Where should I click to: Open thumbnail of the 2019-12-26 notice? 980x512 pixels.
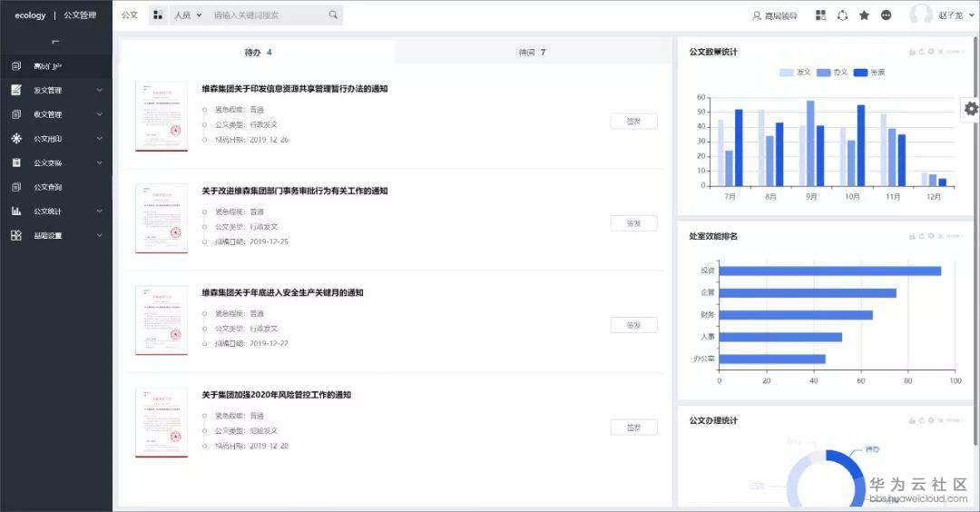pyautogui.click(x=162, y=116)
